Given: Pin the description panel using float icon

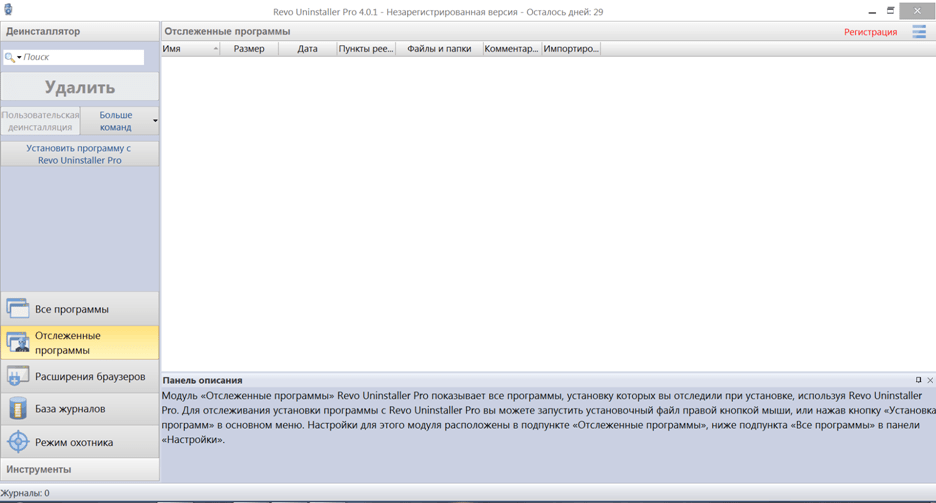Looking at the screenshot, I should (918, 380).
